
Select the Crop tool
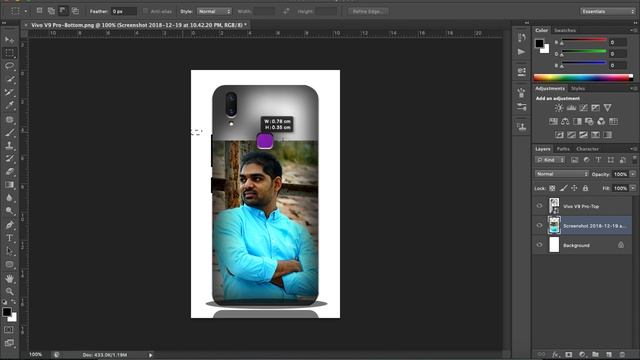(9, 92)
